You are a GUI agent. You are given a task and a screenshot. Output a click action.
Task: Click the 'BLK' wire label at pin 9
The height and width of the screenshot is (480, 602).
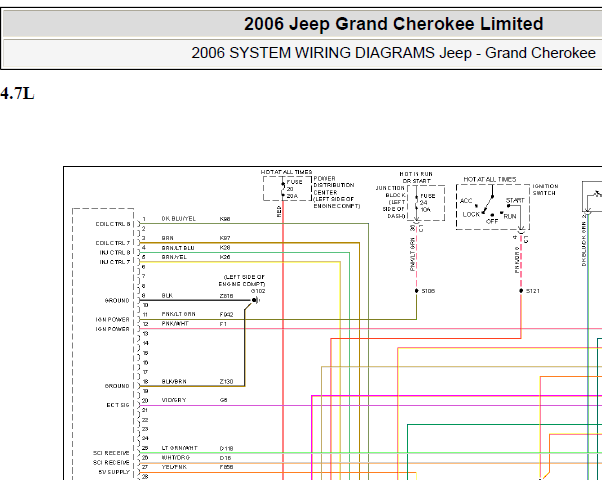point(167,296)
